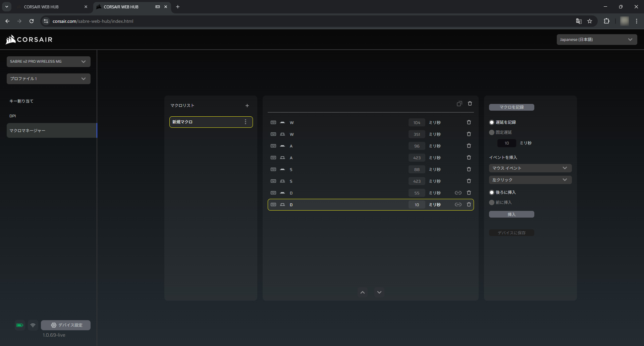Select the 遅延を記録 radio option
The height and width of the screenshot is (346, 644).
(x=492, y=122)
